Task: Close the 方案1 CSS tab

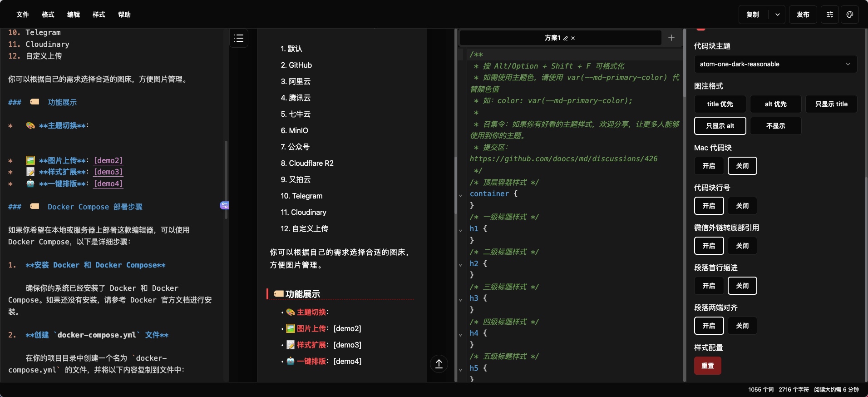Action: click(573, 38)
